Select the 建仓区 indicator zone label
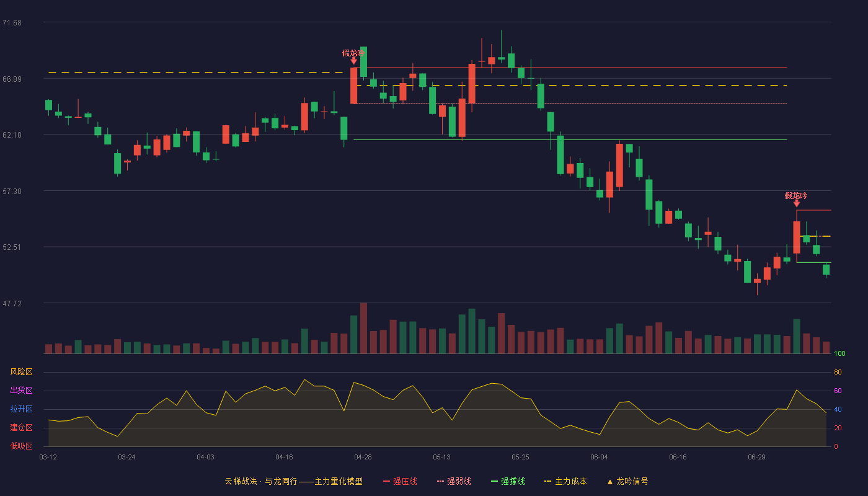 click(21, 428)
